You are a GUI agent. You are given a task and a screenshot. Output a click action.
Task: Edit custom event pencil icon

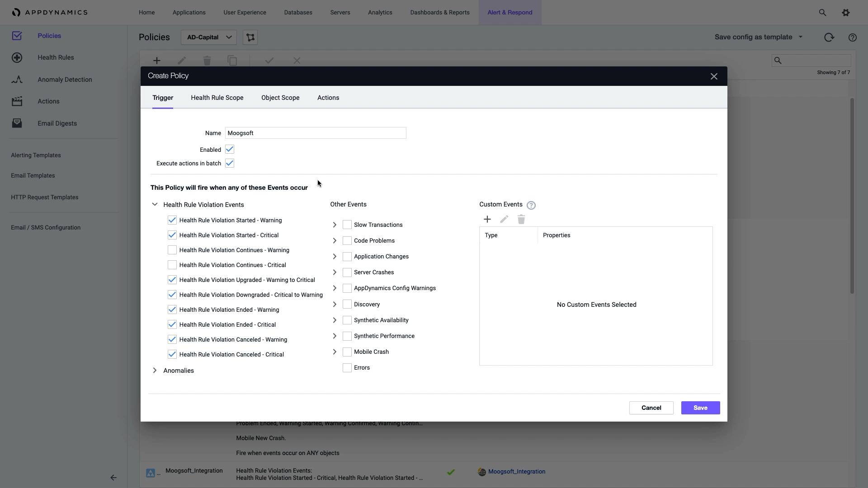[x=504, y=219]
